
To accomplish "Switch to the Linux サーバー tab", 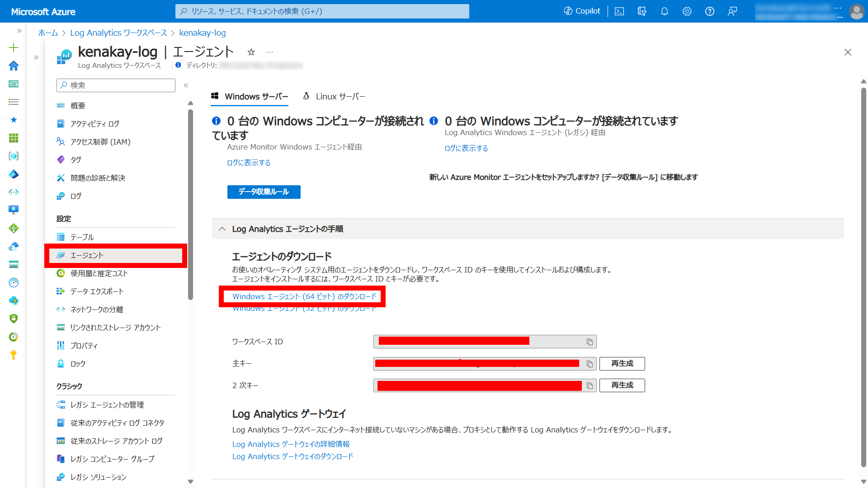I will [334, 96].
